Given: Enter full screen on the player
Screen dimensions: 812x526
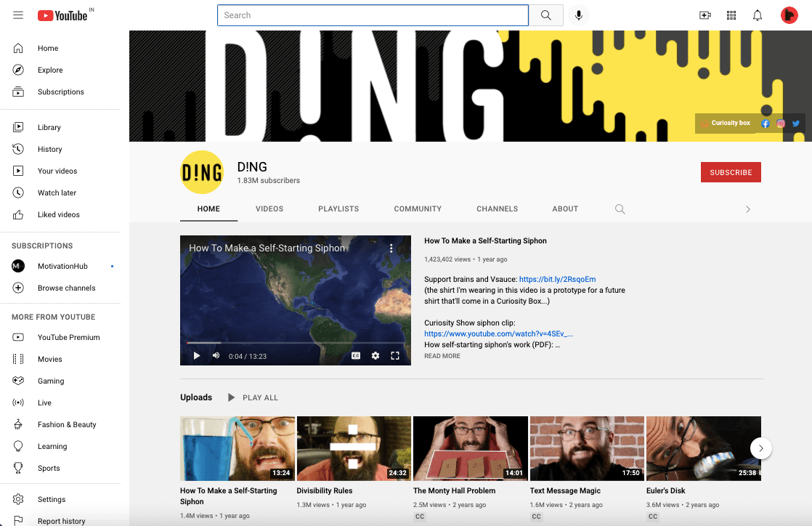Looking at the screenshot, I should [395, 355].
